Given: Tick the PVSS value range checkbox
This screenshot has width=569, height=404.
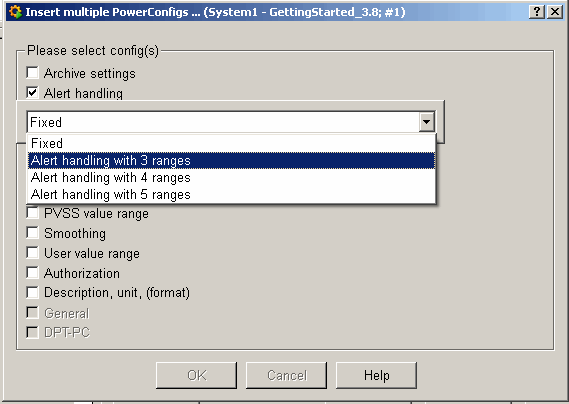Looking at the screenshot, I should 32,212.
